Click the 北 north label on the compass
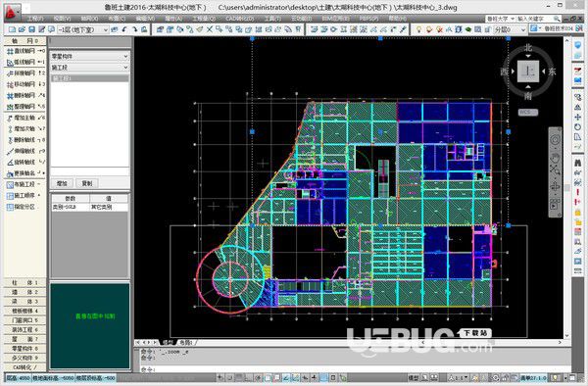The height and width of the screenshot is (386, 588). (x=528, y=48)
